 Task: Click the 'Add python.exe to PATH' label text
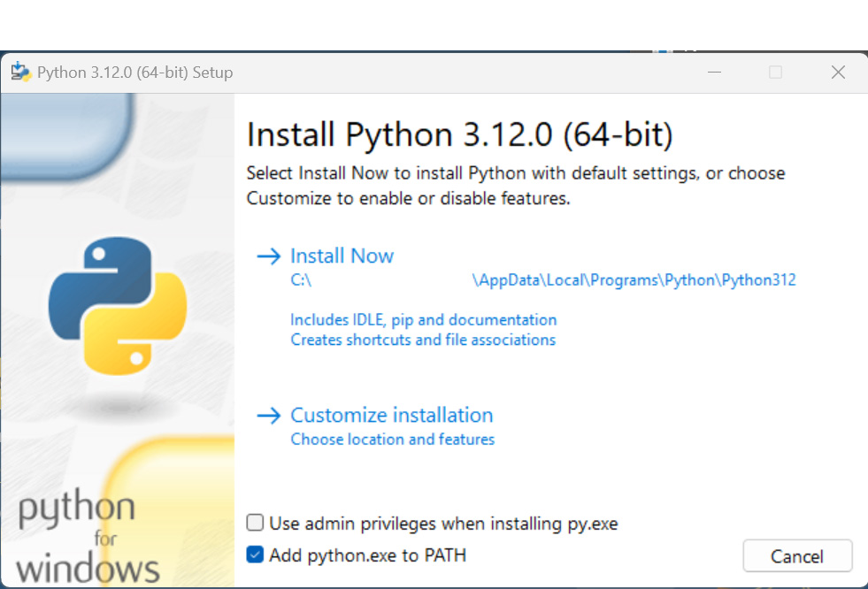click(367, 555)
